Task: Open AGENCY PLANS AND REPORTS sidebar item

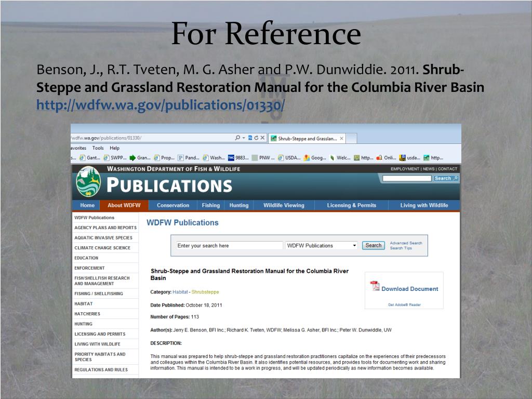Action: (105, 228)
